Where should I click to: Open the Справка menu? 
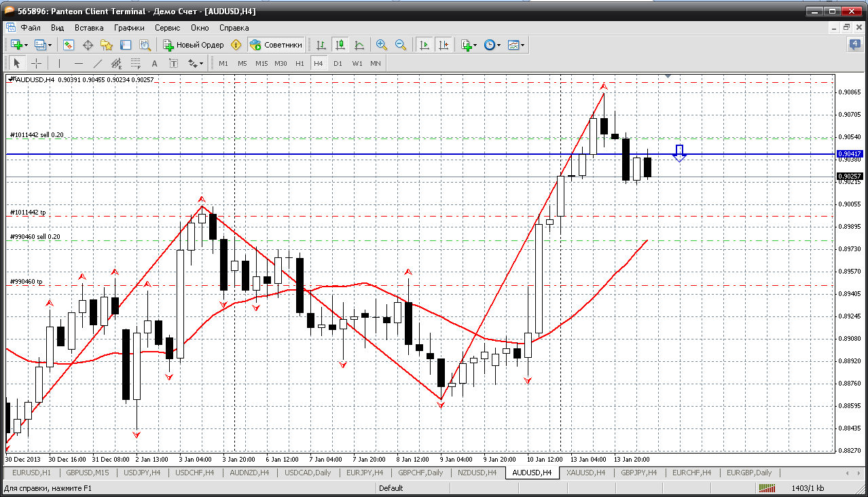point(234,28)
